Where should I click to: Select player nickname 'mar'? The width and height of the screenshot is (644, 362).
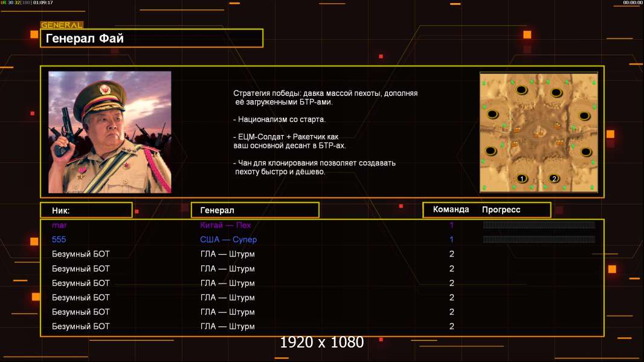[x=59, y=225]
